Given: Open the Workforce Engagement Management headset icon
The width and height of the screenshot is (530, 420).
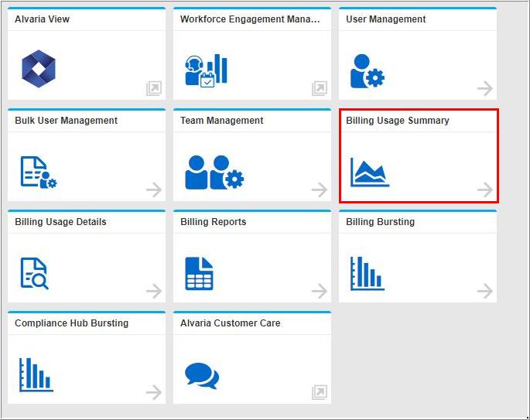Looking at the screenshot, I should pos(206,70).
